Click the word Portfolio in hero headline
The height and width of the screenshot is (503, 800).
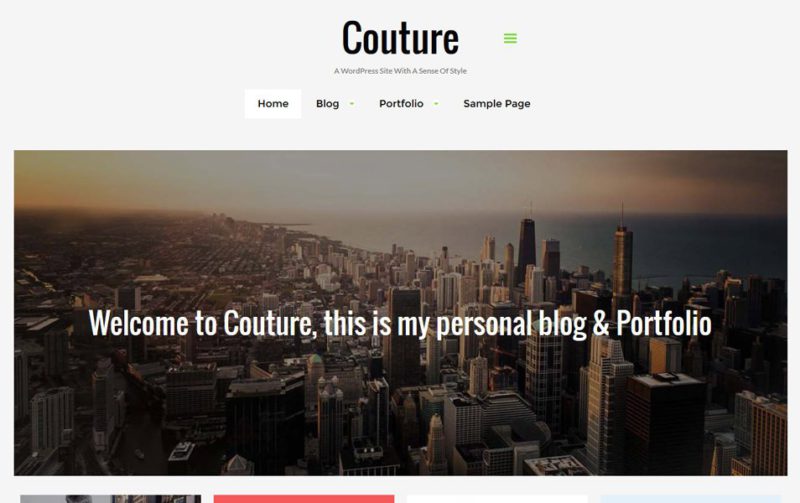[x=664, y=323]
